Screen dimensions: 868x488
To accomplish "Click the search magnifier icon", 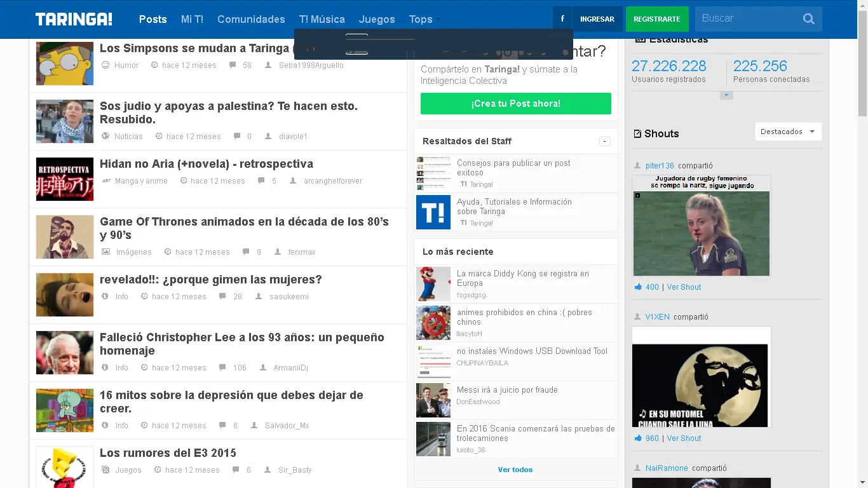I will (x=808, y=19).
